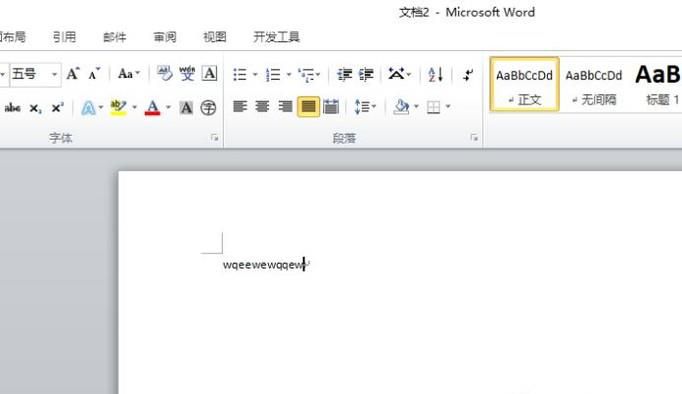Open Line and Paragraph Spacing menu
Image resolution: width=682 pixels, height=394 pixels.
[365, 107]
